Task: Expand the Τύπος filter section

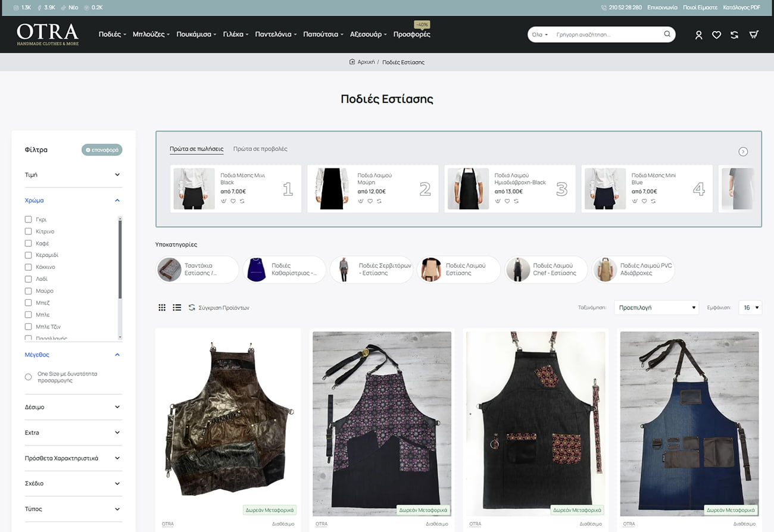Action: pyautogui.click(x=73, y=509)
